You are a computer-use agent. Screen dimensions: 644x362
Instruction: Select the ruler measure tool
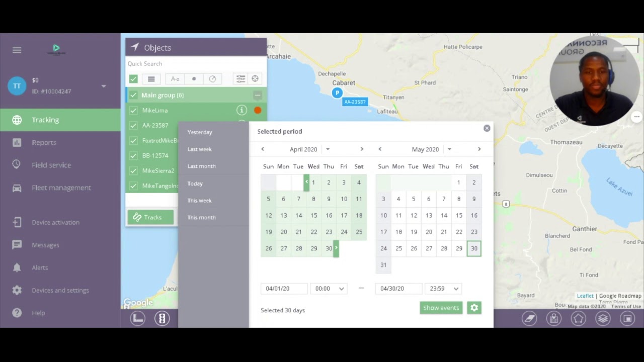tap(137, 318)
